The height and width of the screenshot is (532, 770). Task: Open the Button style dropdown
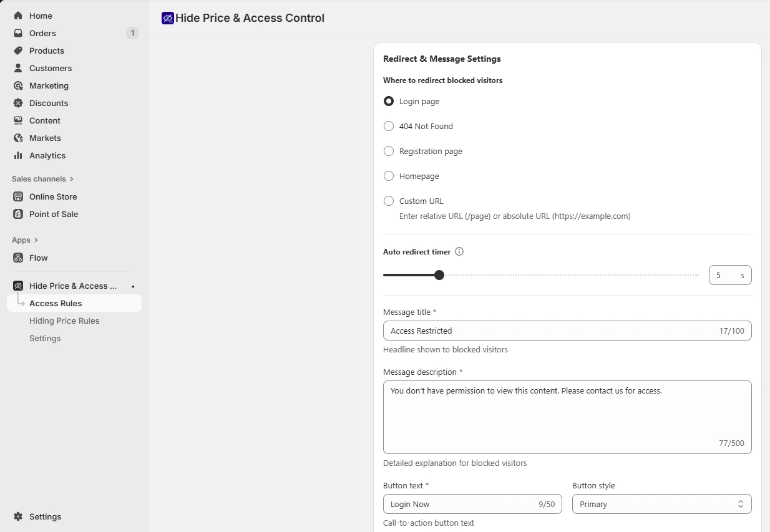[661, 504]
